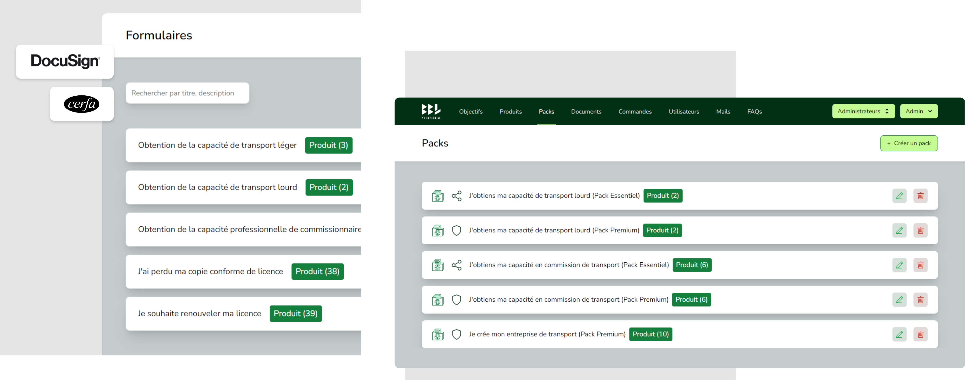
Task: Navigate to Utilisateurs
Action: tap(684, 112)
